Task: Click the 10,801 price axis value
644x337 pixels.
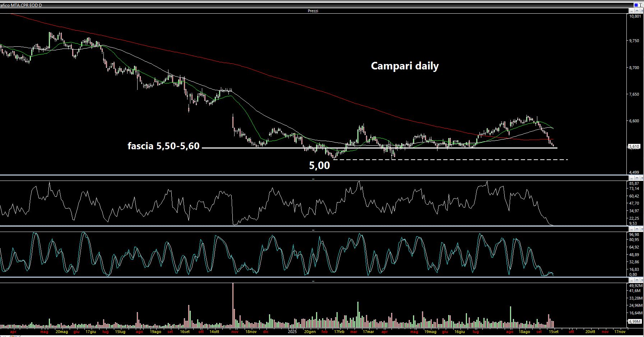Action: pyautogui.click(x=635, y=17)
